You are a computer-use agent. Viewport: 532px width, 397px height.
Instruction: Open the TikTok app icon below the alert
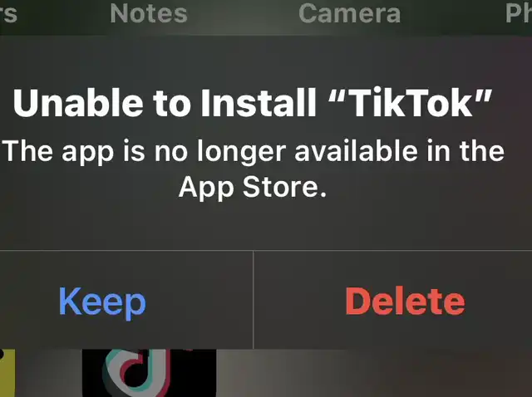pos(149,373)
